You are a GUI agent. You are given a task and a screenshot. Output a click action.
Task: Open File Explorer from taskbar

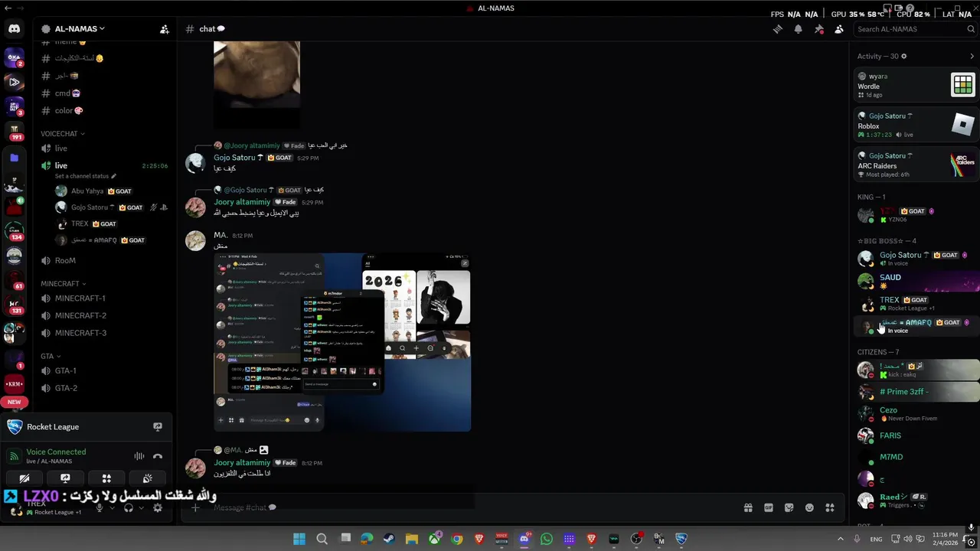[412, 539]
